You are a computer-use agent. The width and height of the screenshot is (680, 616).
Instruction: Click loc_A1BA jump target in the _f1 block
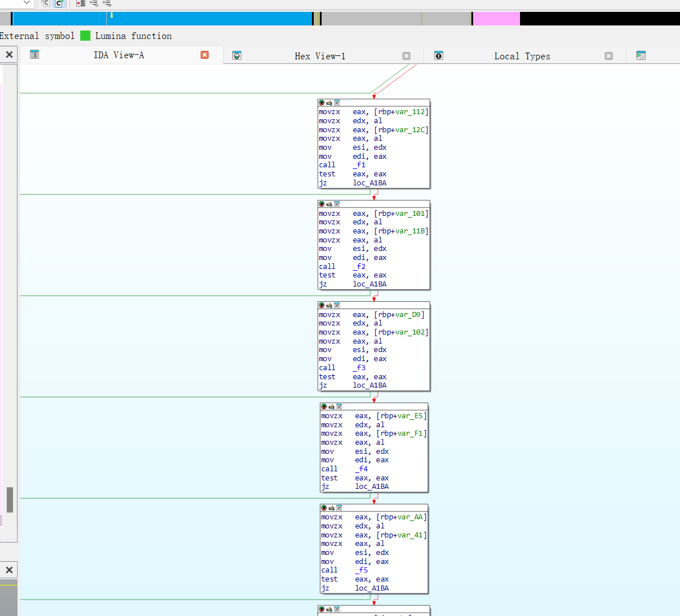click(x=370, y=183)
